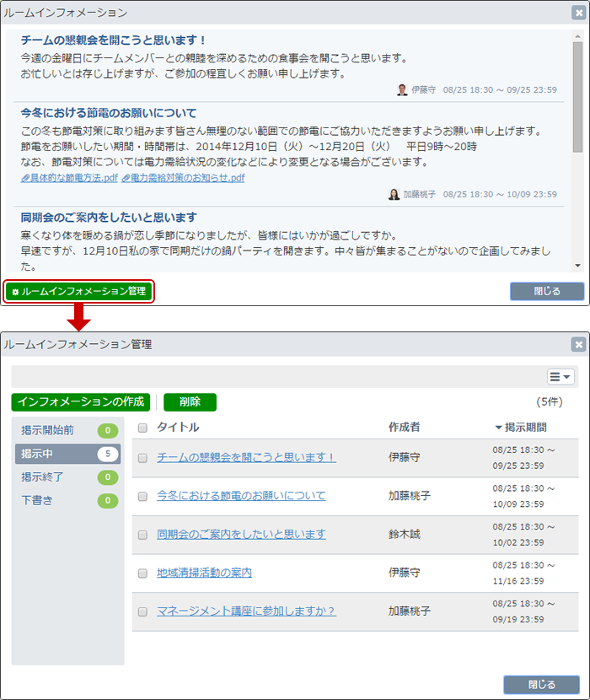Click 伊藤守 avatar icon in first post
590x700 pixels.
pyautogui.click(x=402, y=89)
